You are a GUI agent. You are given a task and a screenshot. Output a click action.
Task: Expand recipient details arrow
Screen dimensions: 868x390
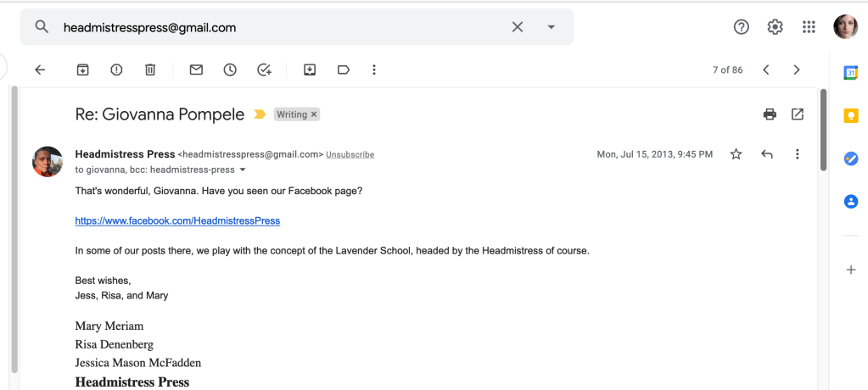click(x=243, y=170)
